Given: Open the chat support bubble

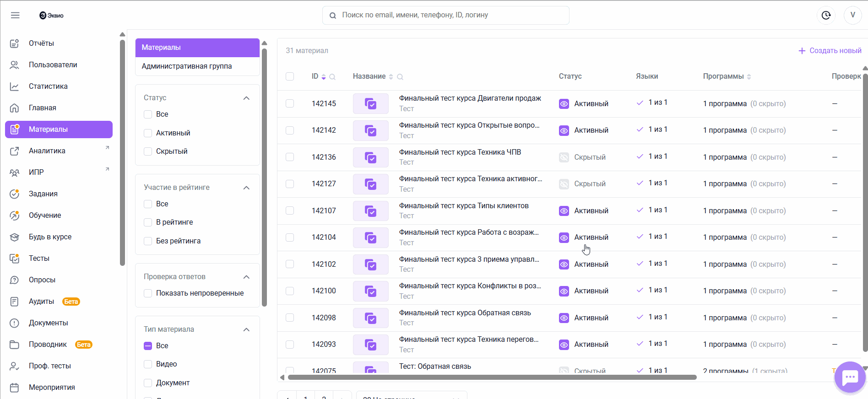Looking at the screenshot, I should coord(850,377).
